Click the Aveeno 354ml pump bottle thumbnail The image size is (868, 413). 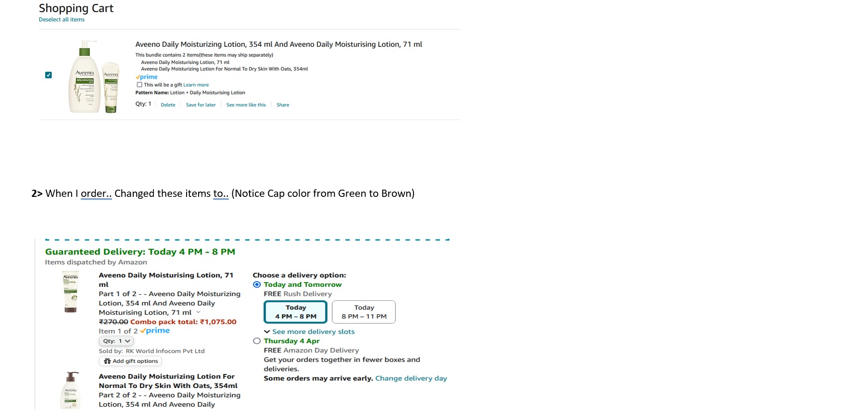(71, 391)
